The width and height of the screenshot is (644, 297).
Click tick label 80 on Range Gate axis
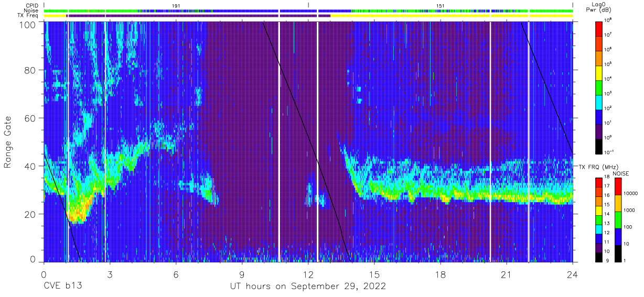30,70
